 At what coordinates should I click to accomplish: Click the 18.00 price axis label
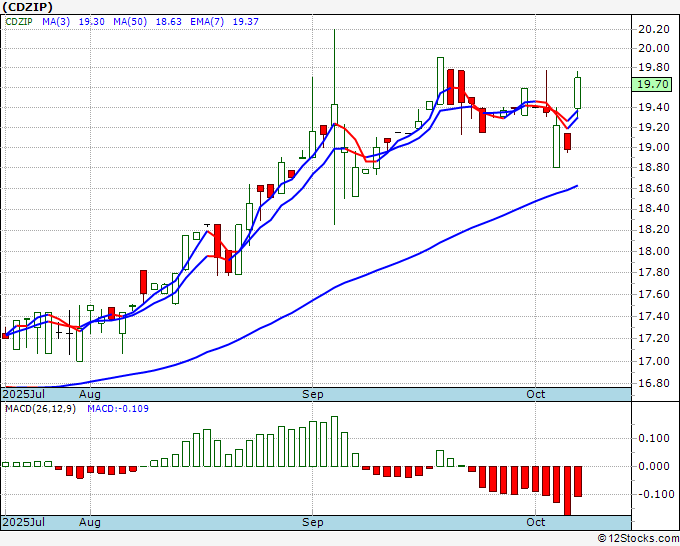tap(654, 251)
